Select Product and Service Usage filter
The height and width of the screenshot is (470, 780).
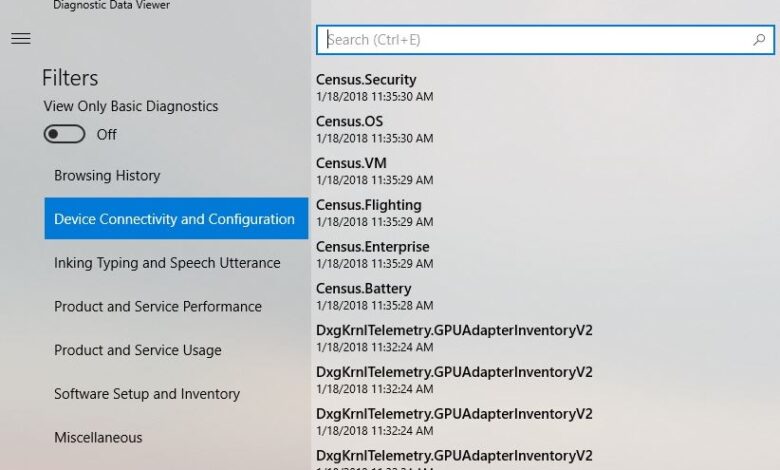pyautogui.click(x=138, y=350)
